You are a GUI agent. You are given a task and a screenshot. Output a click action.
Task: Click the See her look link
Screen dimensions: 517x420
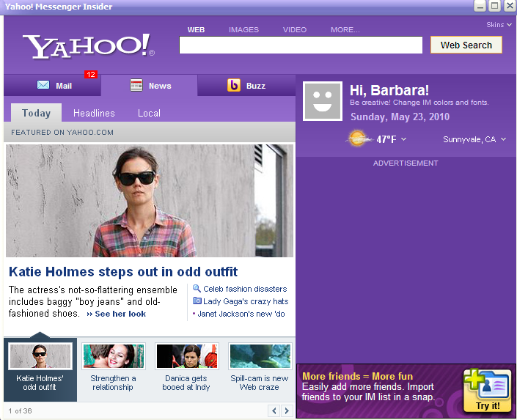point(117,314)
